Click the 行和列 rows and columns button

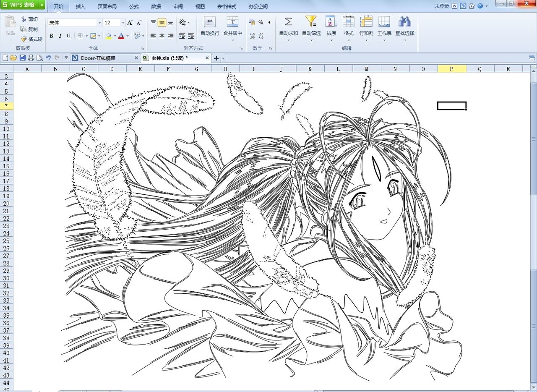point(366,28)
